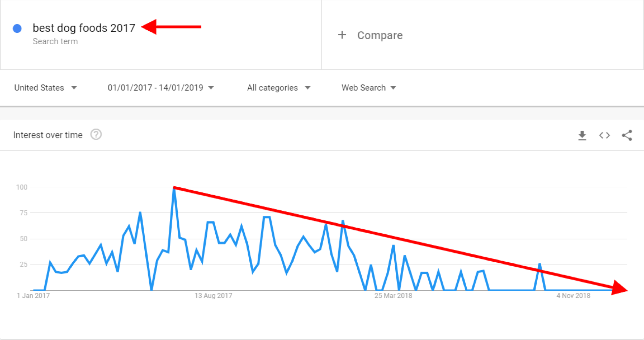Viewport: 644px width, 340px height.
Task: Click the plus icon beside Compare
Action: click(x=342, y=35)
